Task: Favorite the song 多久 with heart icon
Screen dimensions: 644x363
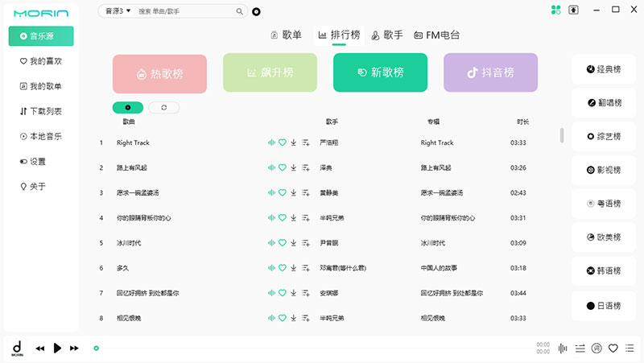Action: 283,268
